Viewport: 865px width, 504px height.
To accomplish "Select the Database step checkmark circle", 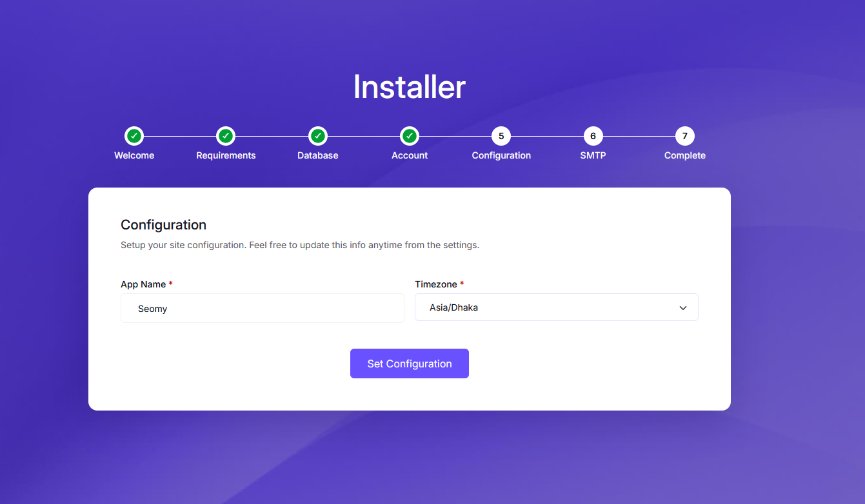I will tap(318, 136).
